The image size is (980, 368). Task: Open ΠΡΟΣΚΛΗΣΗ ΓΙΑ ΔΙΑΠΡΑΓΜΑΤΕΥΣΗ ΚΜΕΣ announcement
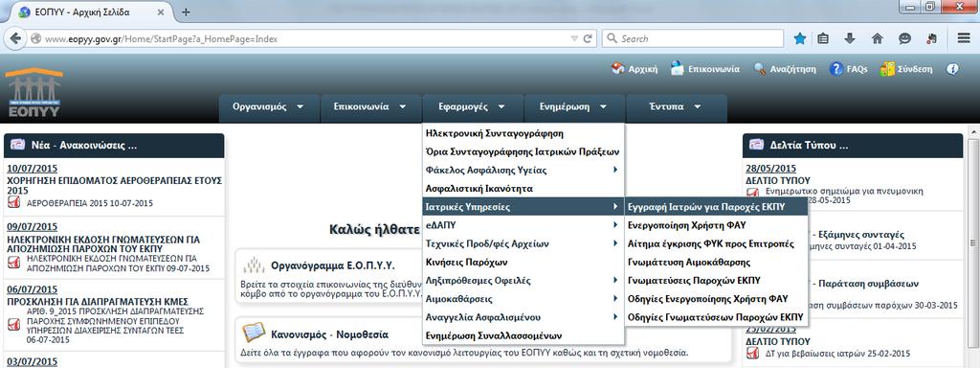(98, 302)
